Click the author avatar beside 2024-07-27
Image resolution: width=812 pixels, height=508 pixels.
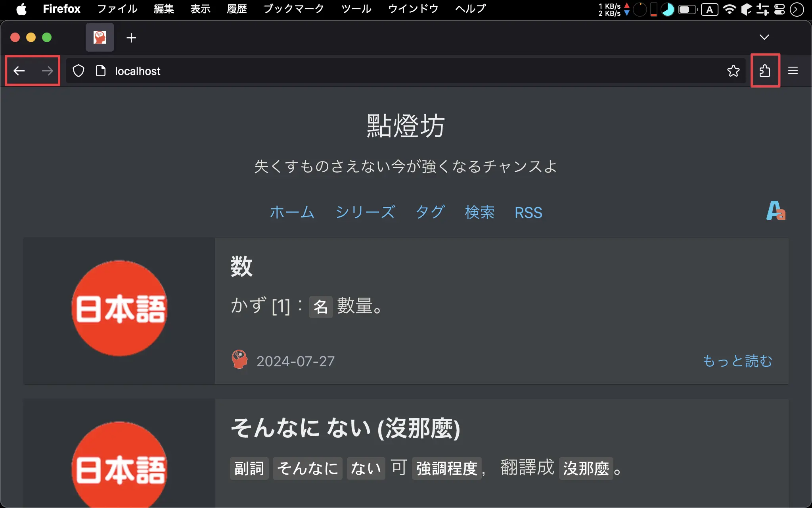(x=239, y=360)
